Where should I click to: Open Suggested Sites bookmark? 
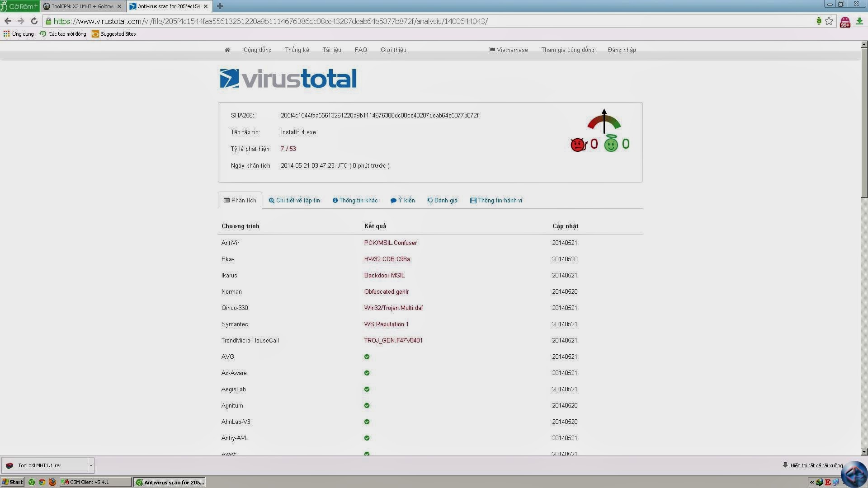(x=113, y=34)
